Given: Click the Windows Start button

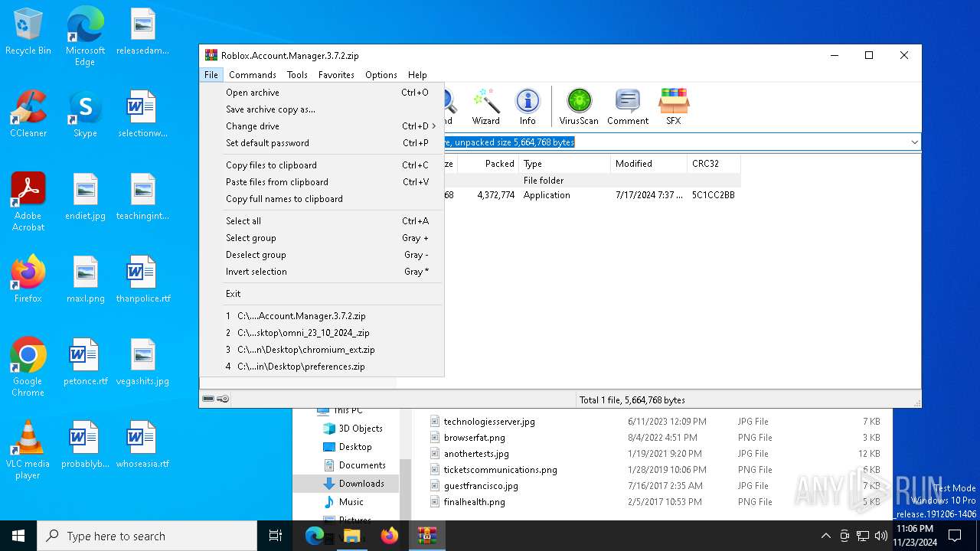Looking at the screenshot, I should pyautogui.click(x=18, y=536).
